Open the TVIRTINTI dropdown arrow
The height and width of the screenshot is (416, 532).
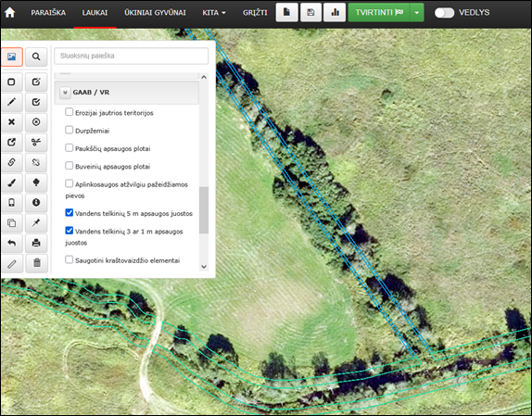click(x=417, y=13)
